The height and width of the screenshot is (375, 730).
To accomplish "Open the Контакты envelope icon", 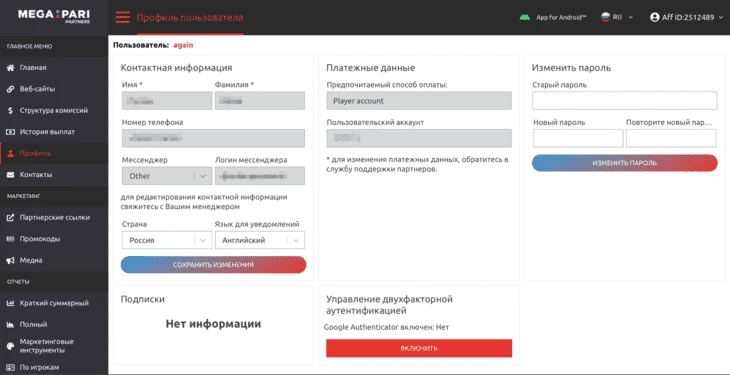I will pyautogui.click(x=10, y=175).
